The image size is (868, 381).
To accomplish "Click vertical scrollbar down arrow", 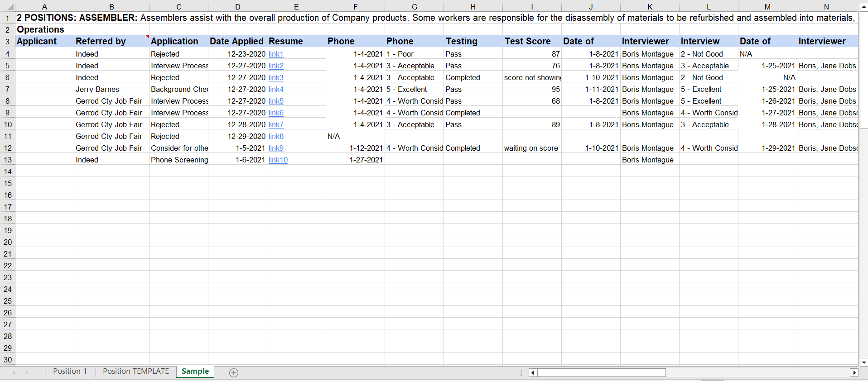I will point(863,362).
